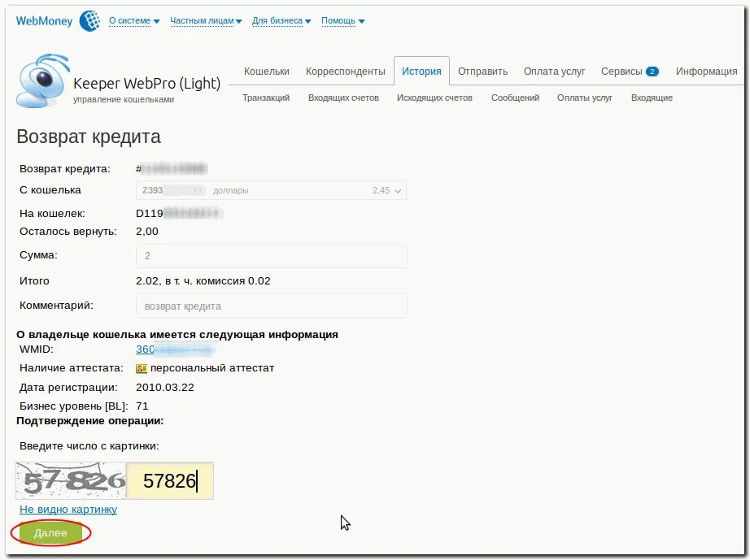Click the WebMoney globe logo icon

click(89, 21)
